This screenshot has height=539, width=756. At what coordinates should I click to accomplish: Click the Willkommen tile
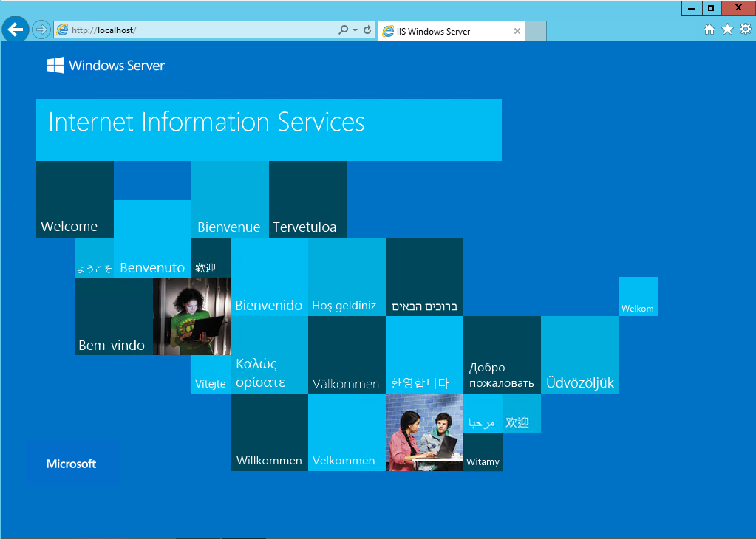(269, 432)
